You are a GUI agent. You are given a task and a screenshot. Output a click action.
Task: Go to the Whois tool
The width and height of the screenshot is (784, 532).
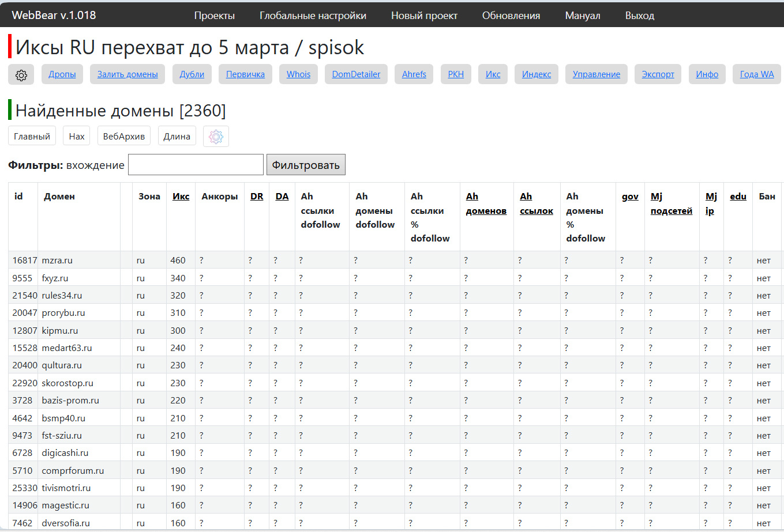click(298, 74)
